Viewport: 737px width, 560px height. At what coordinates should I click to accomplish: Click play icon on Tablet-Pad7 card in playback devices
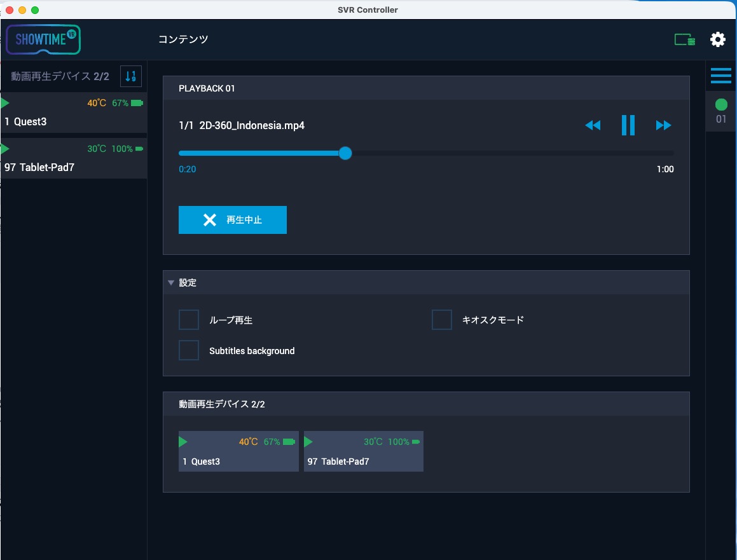pos(308,442)
